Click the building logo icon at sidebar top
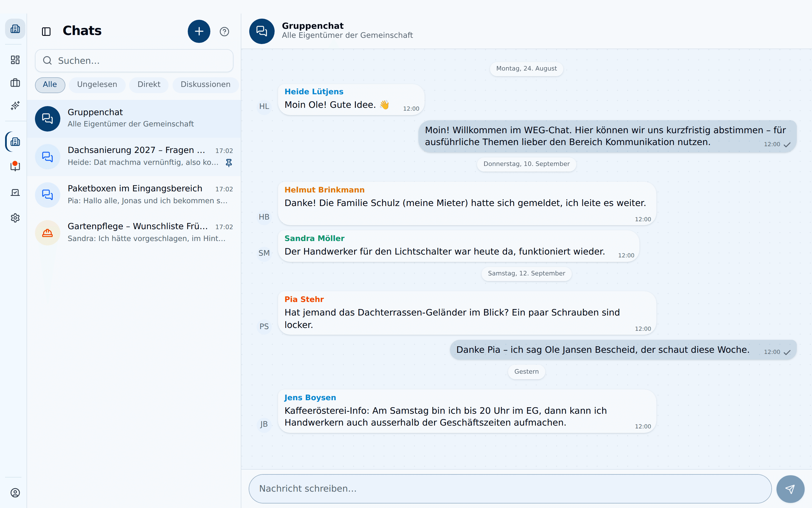This screenshot has height=508, width=812. [15, 29]
